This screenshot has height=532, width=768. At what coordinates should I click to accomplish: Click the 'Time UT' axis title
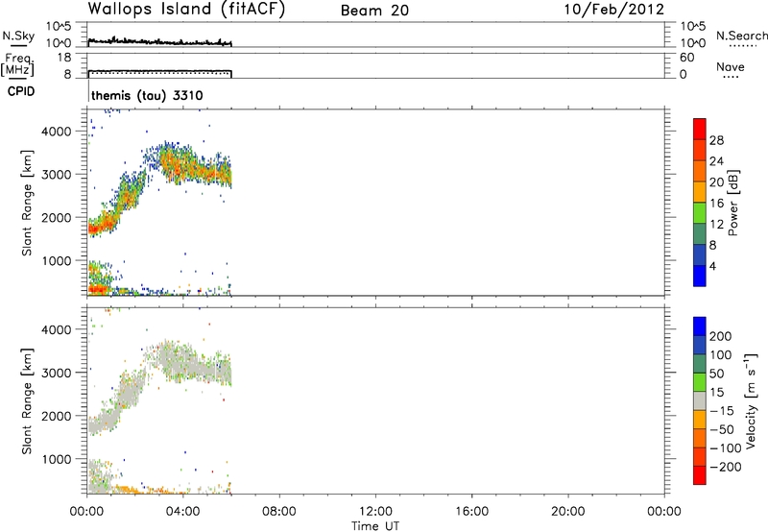(x=375, y=526)
